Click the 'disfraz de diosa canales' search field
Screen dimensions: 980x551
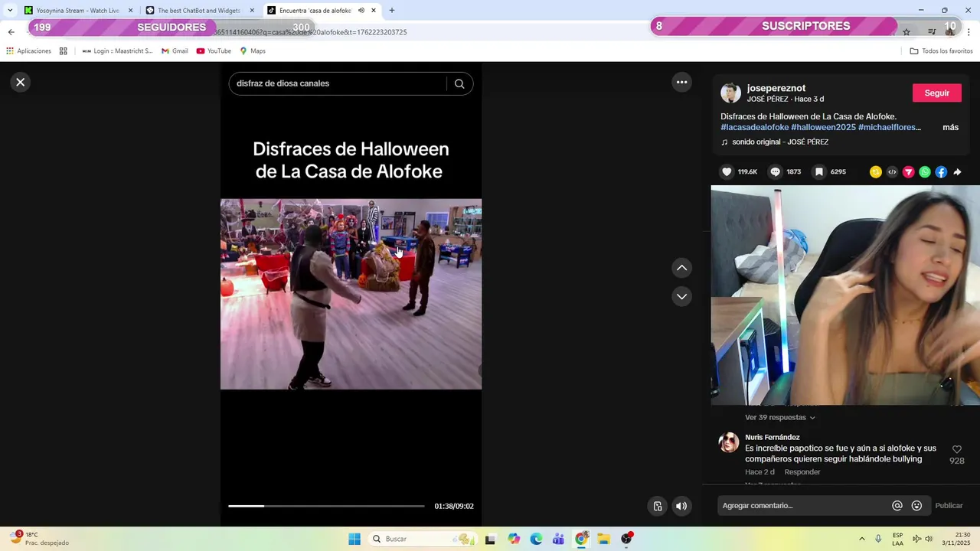pos(337,83)
